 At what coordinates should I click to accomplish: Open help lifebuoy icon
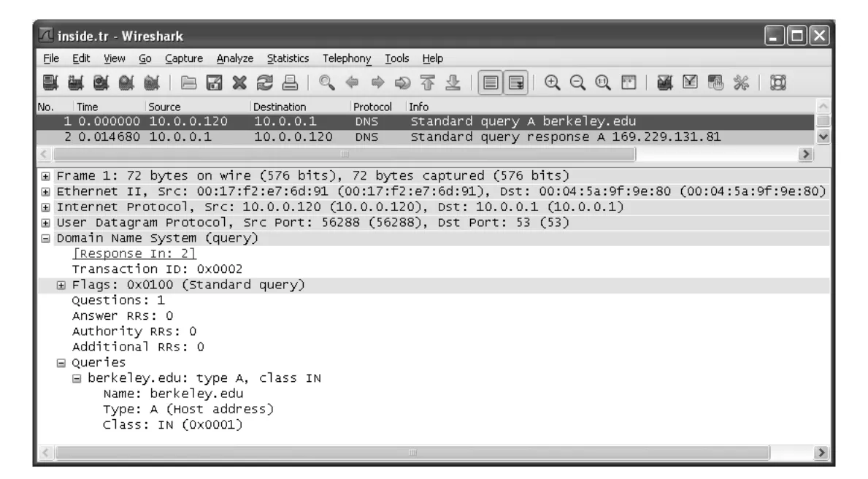point(777,83)
